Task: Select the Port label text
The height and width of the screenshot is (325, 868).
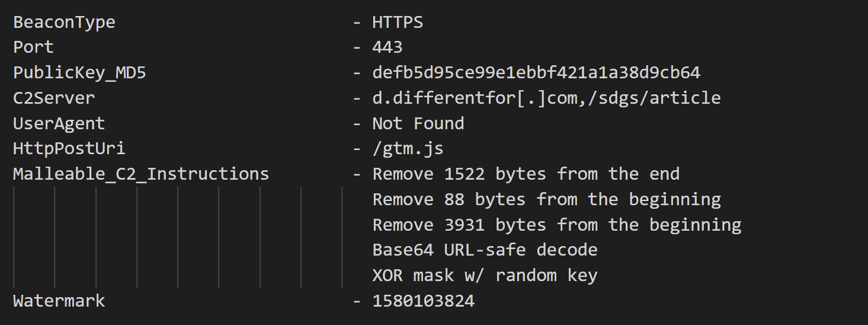Action: [33, 47]
